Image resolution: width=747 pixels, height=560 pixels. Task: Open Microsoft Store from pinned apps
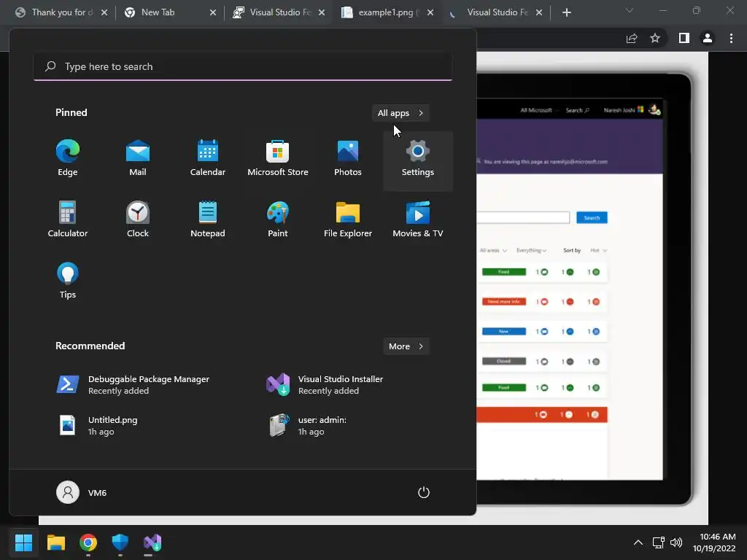pyautogui.click(x=278, y=159)
